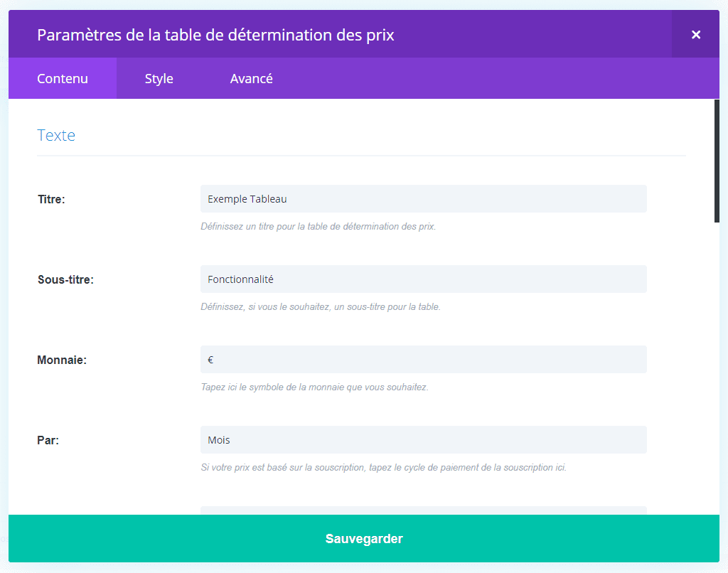This screenshot has width=728, height=573.
Task: Click the help text under Titre field
Action: pyautogui.click(x=318, y=227)
